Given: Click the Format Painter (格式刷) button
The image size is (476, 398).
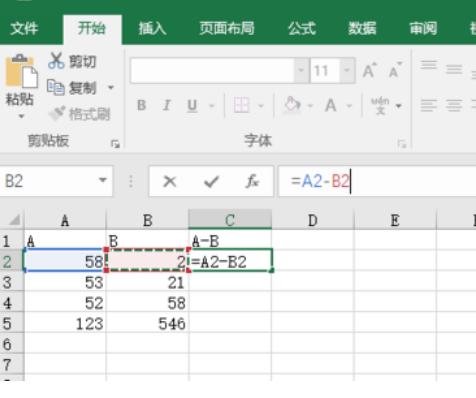Looking at the screenshot, I should pyautogui.click(x=79, y=114).
